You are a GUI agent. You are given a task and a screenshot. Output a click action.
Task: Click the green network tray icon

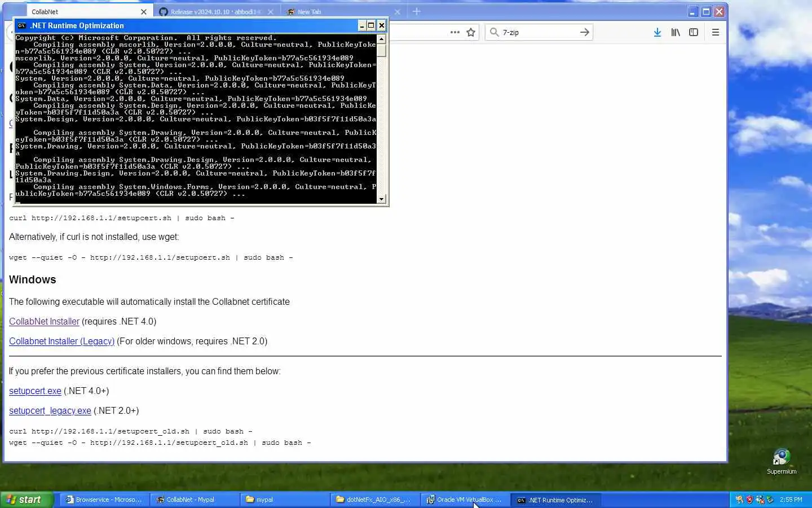point(770,500)
